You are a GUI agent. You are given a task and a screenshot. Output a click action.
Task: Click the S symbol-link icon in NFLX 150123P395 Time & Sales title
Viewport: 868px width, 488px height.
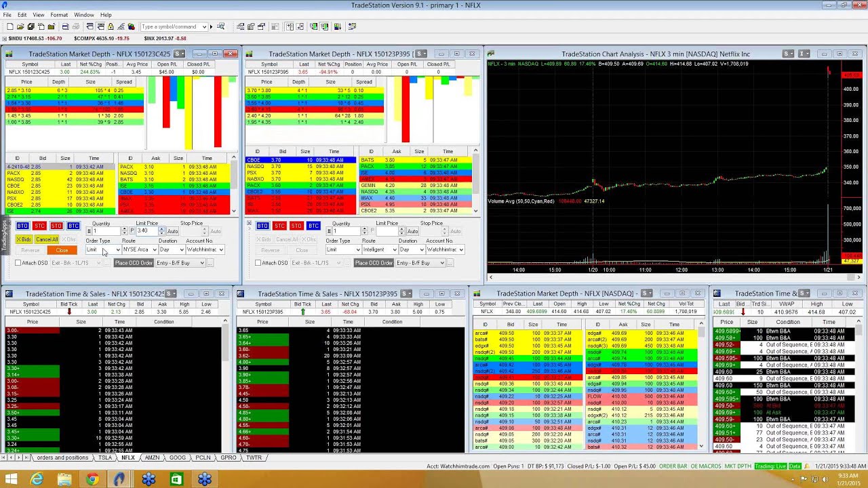[x=406, y=293]
